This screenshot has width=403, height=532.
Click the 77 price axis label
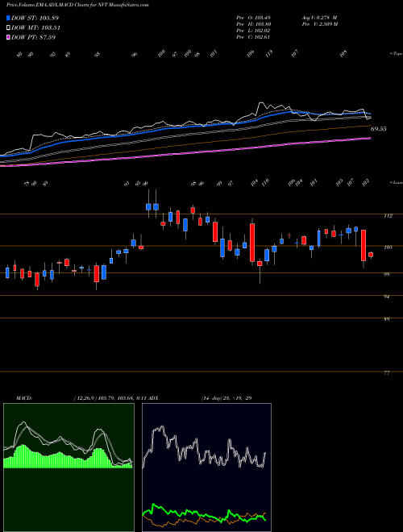coord(387,373)
